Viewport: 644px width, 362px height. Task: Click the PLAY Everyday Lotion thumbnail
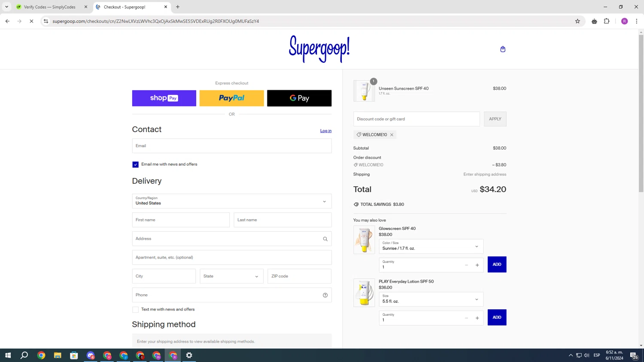(x=364, y=293)
